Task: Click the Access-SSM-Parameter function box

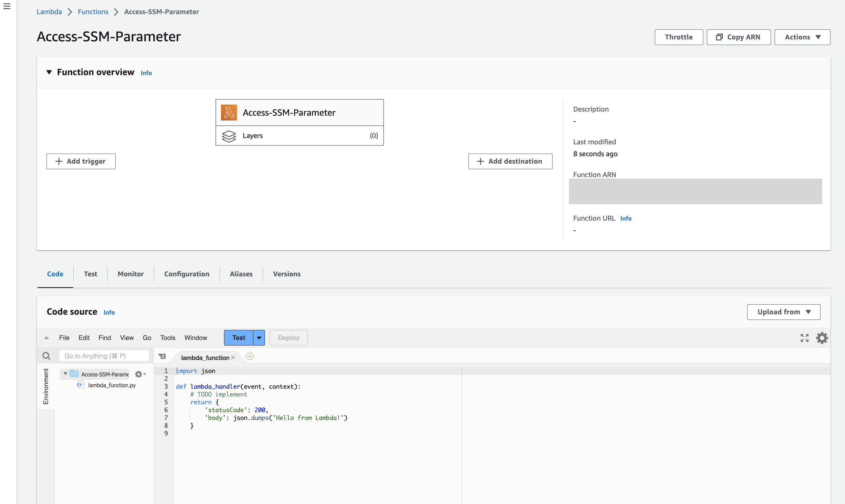Action: point(300,112)
